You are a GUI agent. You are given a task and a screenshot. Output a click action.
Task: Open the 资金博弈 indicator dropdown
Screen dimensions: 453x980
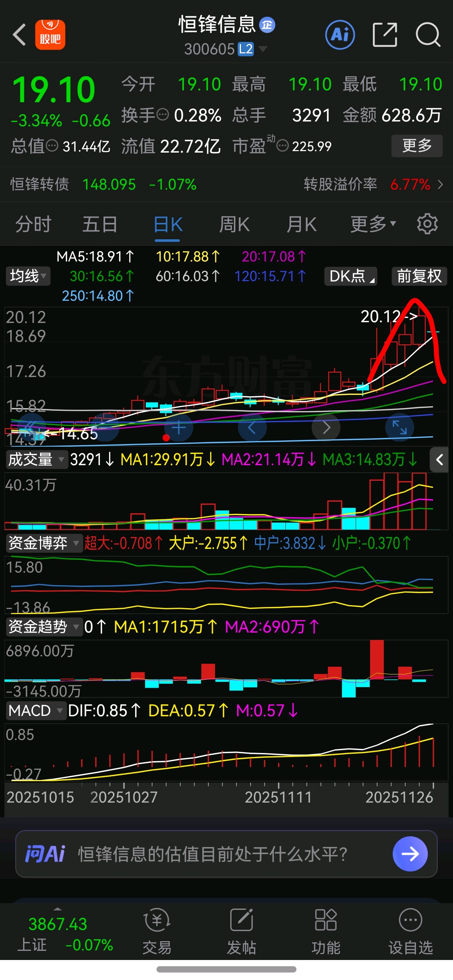pyautogui.click(x=44, y=543)
